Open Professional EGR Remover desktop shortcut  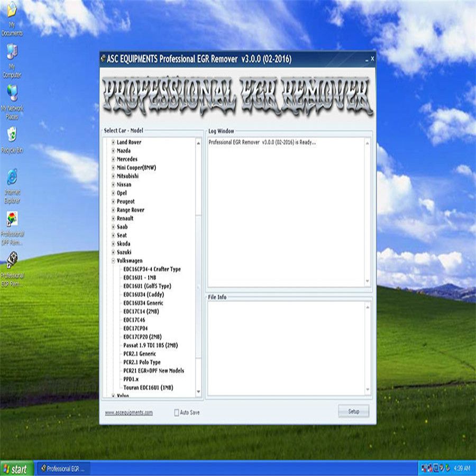pos(12,261)
